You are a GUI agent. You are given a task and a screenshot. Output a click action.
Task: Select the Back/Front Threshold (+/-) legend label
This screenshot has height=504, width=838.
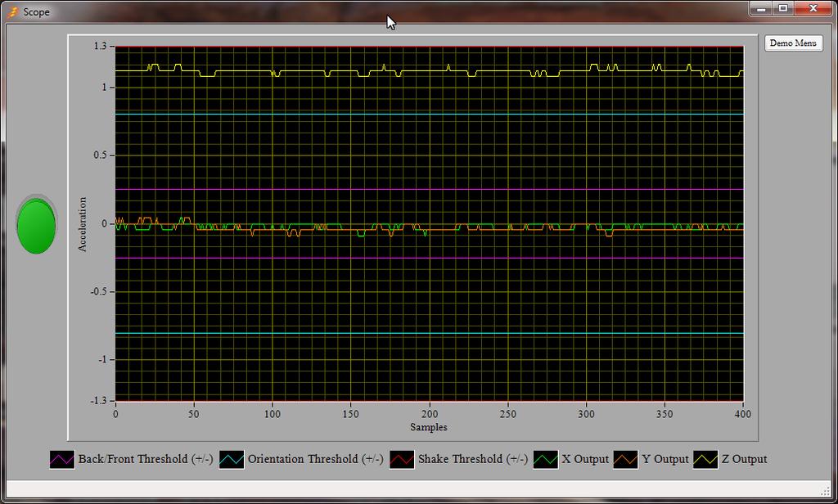coord(146,459)
